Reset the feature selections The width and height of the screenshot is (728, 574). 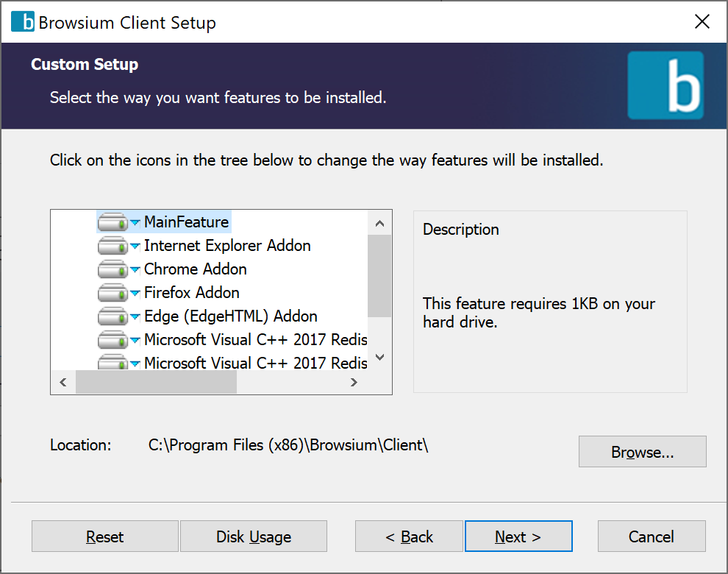[x=105, y=536]
